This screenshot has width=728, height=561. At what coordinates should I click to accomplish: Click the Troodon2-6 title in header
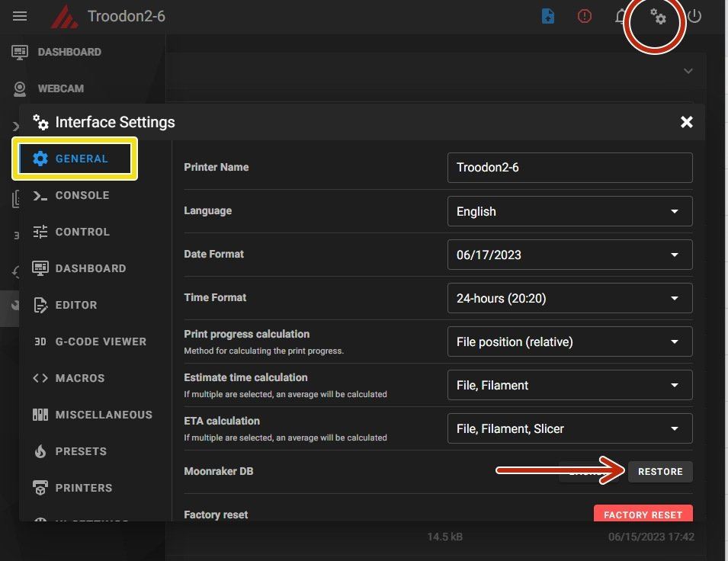click(127, 16)
